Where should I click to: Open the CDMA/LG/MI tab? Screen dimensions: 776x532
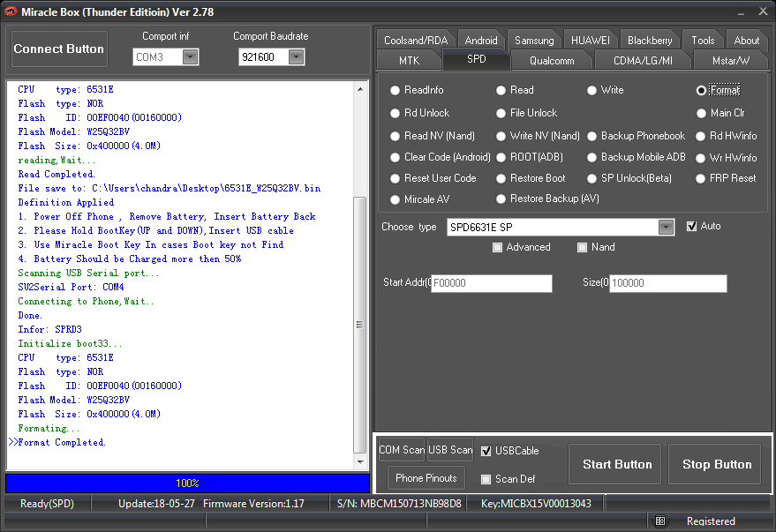click(x=643, y=60)
